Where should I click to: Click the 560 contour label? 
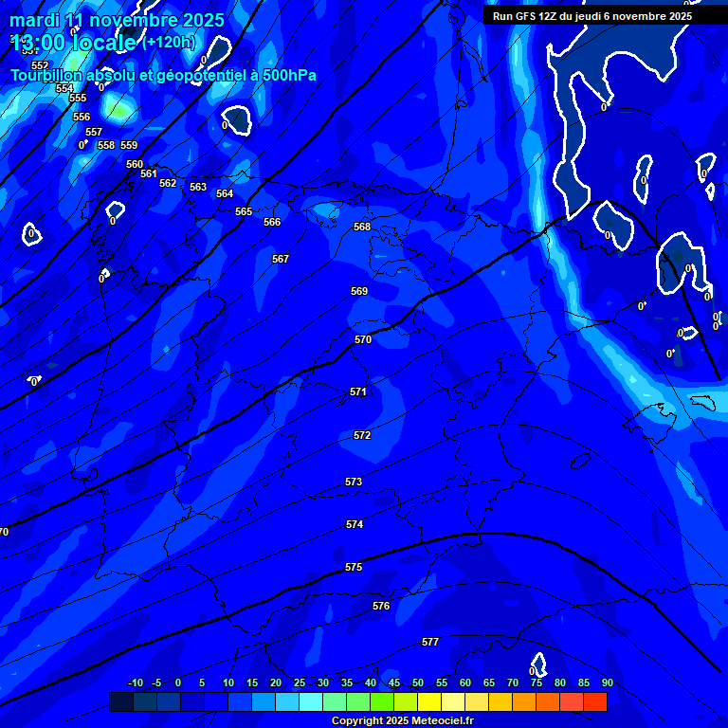tap(135, 164)
